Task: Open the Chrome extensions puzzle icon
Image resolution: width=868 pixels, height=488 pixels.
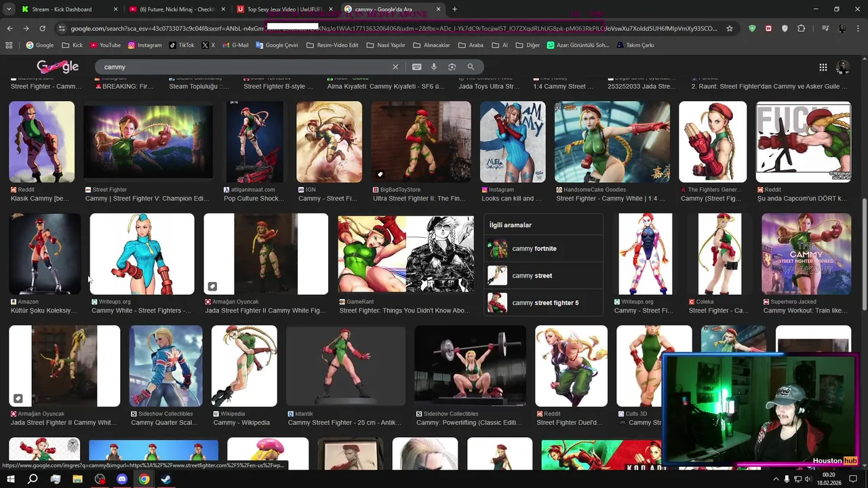Action: click(x=802, y=28)
